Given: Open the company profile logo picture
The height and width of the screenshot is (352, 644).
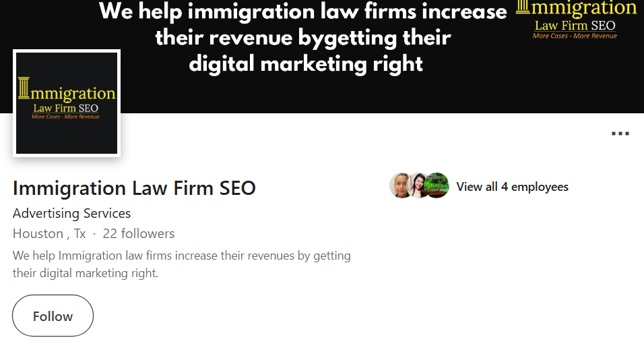Looking at the screenshot, I should [67, 103].
